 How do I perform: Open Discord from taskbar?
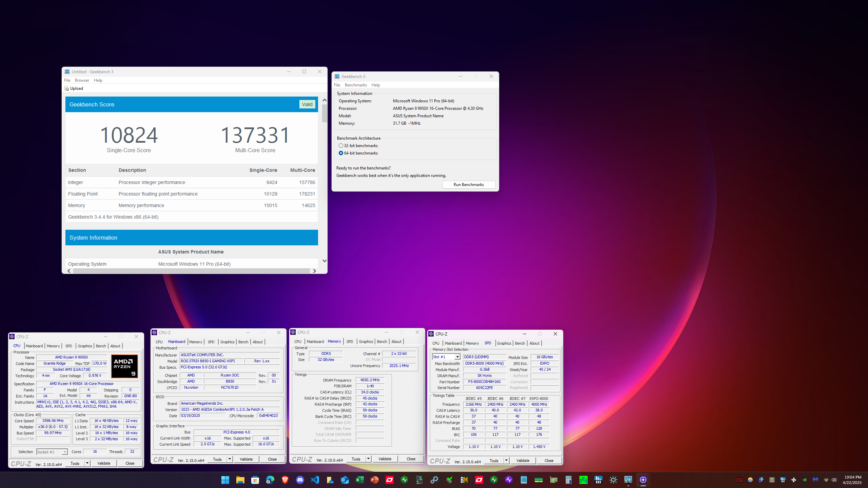tap(300, 480)
